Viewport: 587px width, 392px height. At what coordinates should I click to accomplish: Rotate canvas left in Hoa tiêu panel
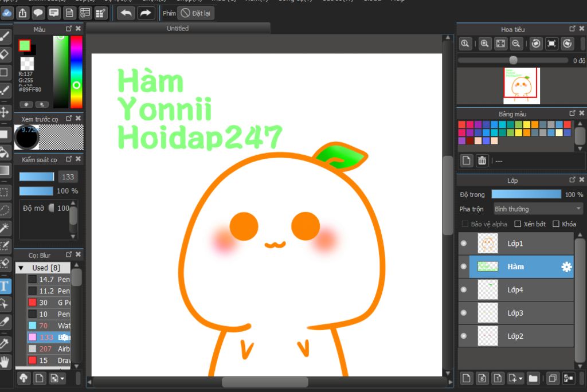536,44
